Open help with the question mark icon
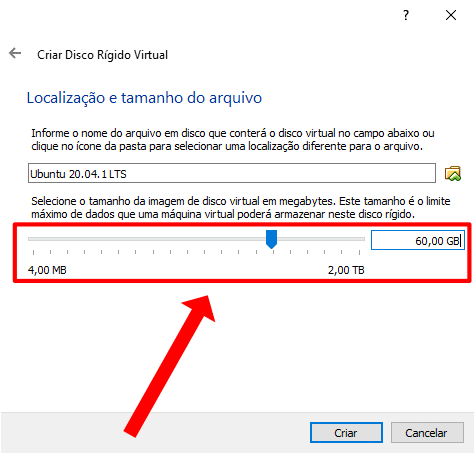Viewport: 475px width, 454px height. (x=406, y=15)
